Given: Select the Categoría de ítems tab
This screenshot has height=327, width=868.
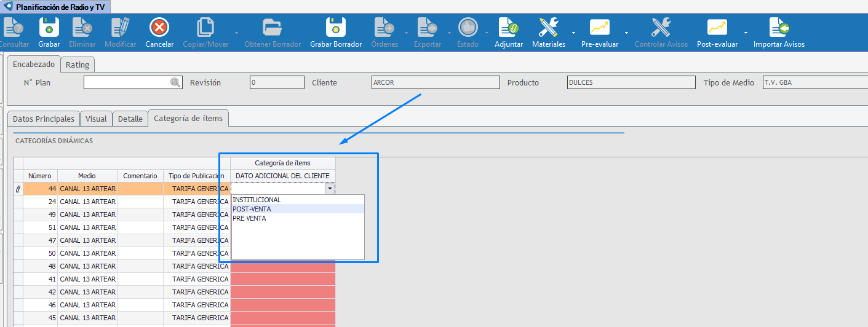Looking at the screenshot, I should 188,118.
